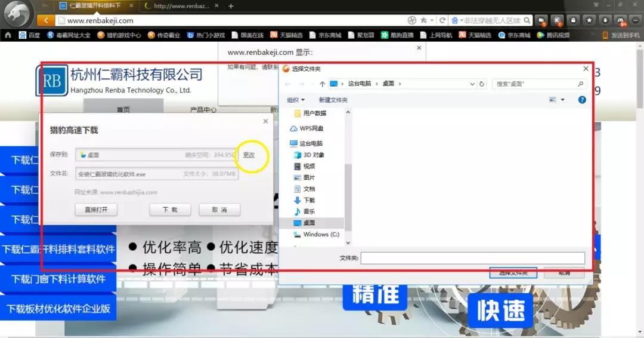Click 下载仁霸开料排料套料软件 button
This screenshot has width=644, height=338.
[58, 249]
